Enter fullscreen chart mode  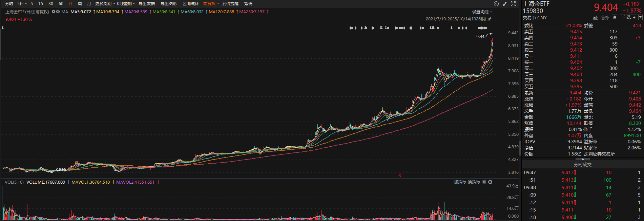pyautogui.click(x=513, y=4)
